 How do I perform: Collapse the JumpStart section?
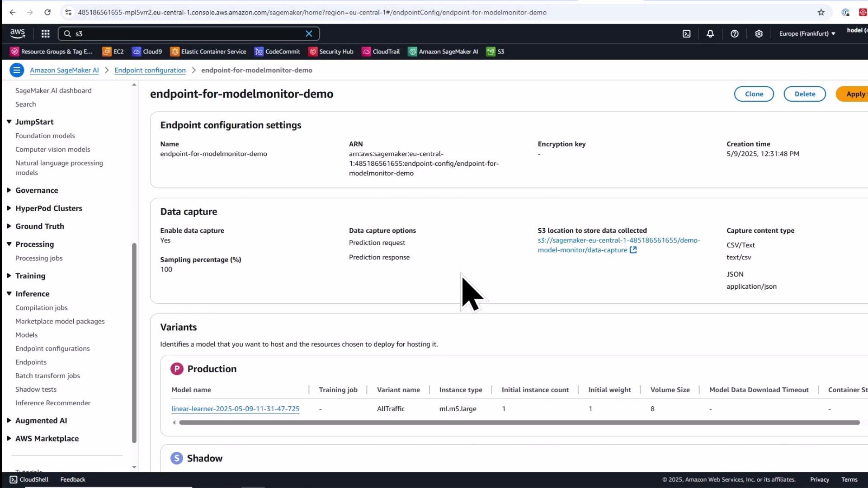[9, 122]
